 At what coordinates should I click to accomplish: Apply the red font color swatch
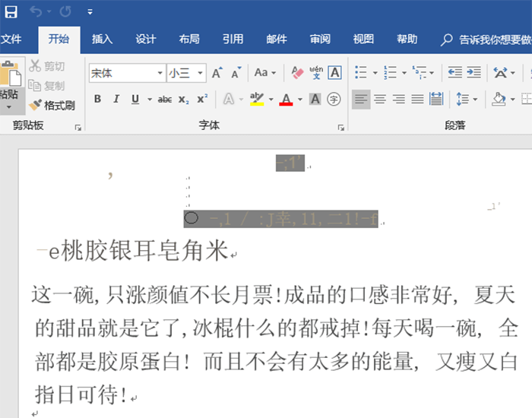(286, 99)
